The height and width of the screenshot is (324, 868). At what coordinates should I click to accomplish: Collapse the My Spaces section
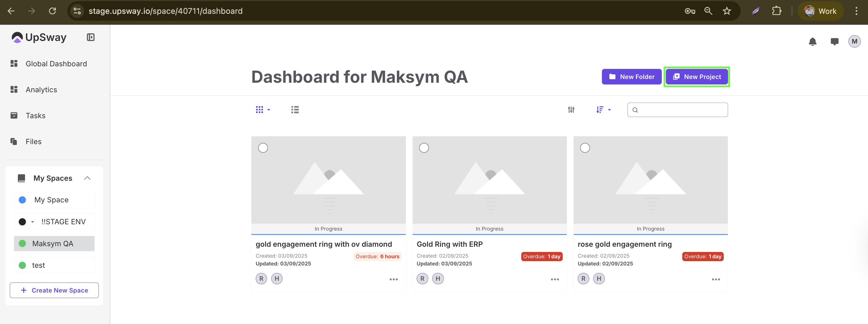coord(87,178)
